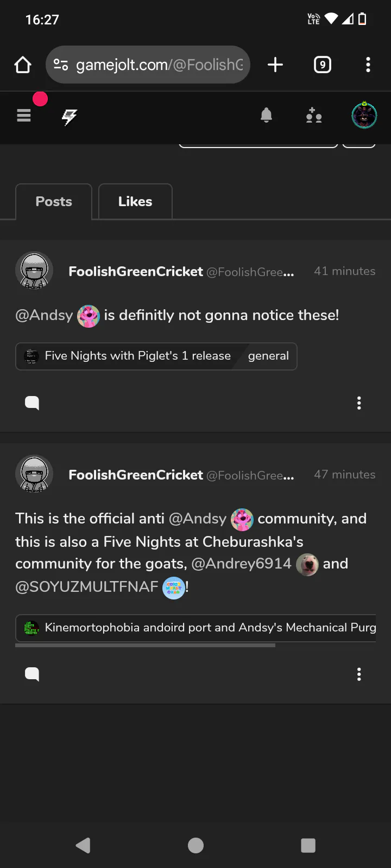Open the @Andrey6914 mention link
The image size is (391, 868).
pos(242,564)
